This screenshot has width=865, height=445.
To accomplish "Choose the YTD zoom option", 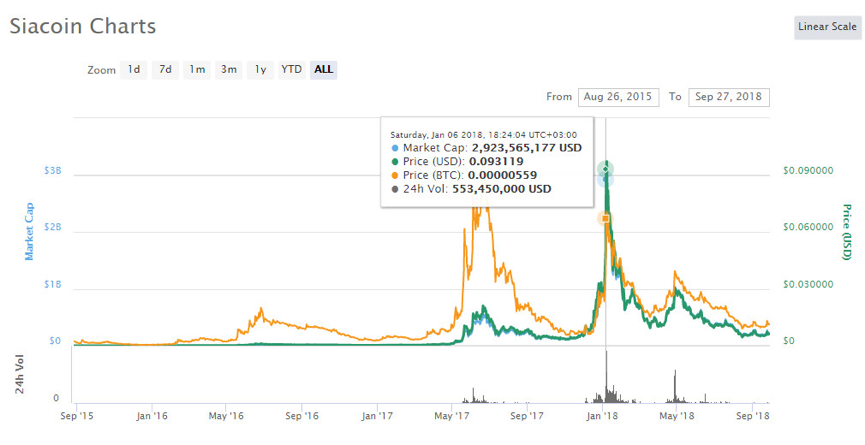I will point(291,69).
